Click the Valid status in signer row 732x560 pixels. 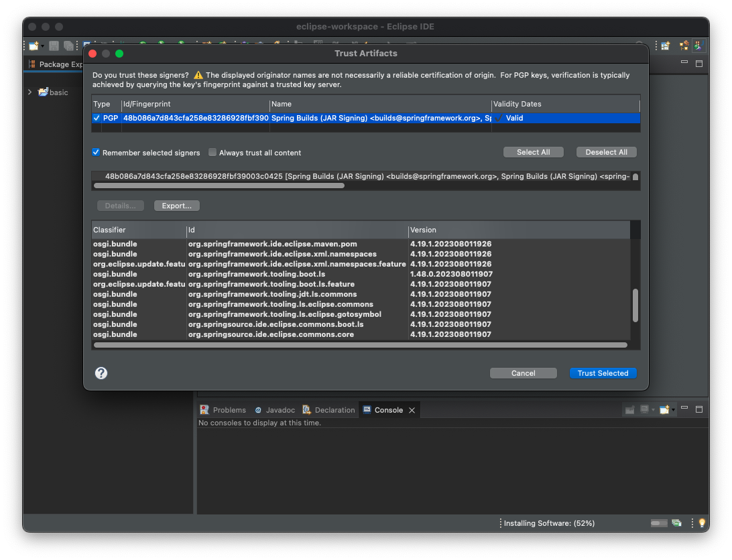coord(514,118)
